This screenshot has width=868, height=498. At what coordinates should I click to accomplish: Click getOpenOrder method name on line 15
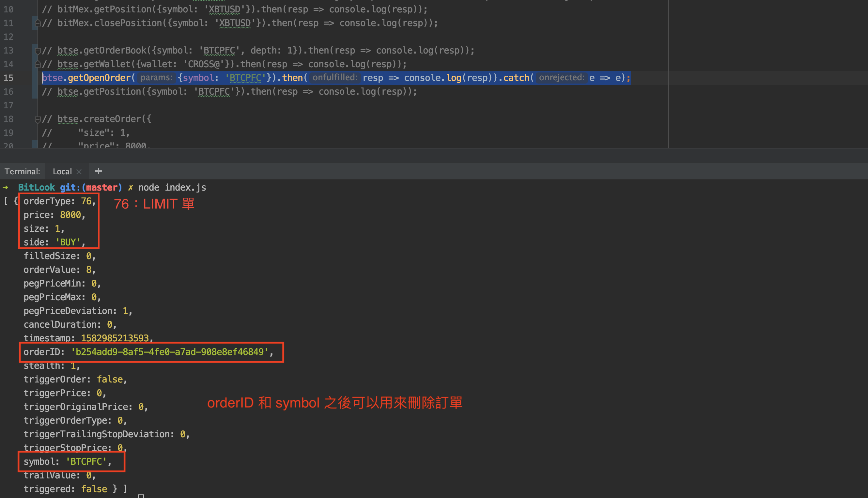tap(99, 78)
